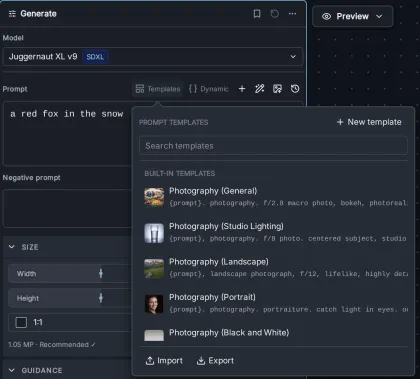Click the bookmark icon in Generate header
This screenshot has width=420, height=379.
coord(257,14)
